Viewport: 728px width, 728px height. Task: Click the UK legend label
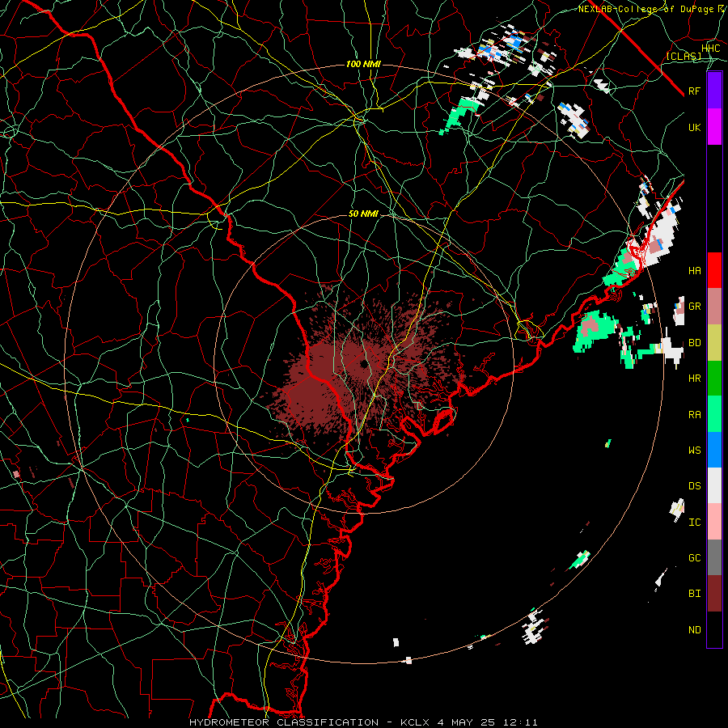click(695, 127)
